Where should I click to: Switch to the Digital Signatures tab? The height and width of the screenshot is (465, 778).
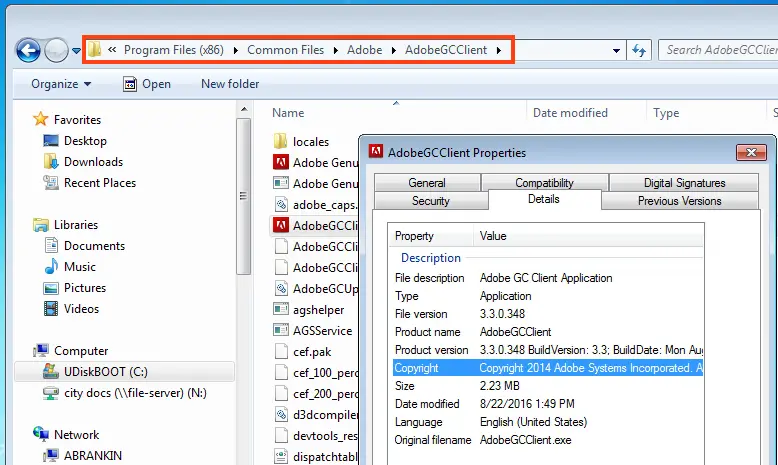pyautogui.click(x=685, y=183)
